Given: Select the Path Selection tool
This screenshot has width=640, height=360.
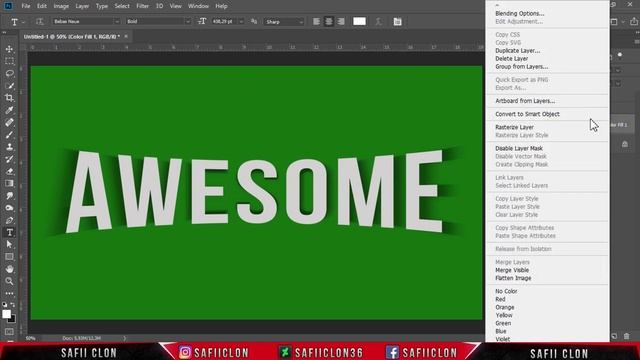Looking at the screenshot, I should click(x=9, y=244).
